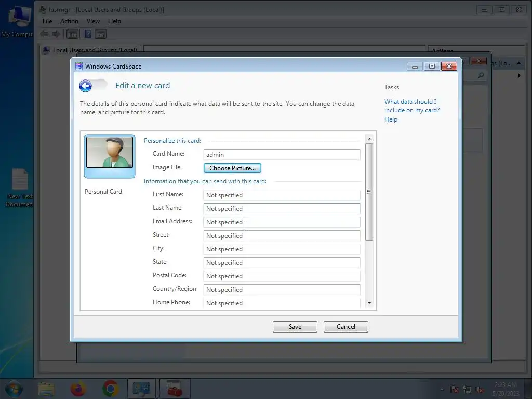Screen dimensions: 532x399
Task: Open the Action menu in lusrmgr window
Action: [69, 21]
